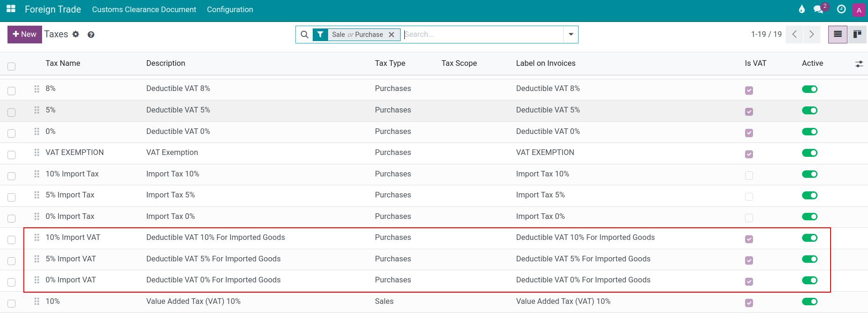868x316 pixels.
Task: Disable Active toggle for 8% tax
Action: (x=810, y=89)
